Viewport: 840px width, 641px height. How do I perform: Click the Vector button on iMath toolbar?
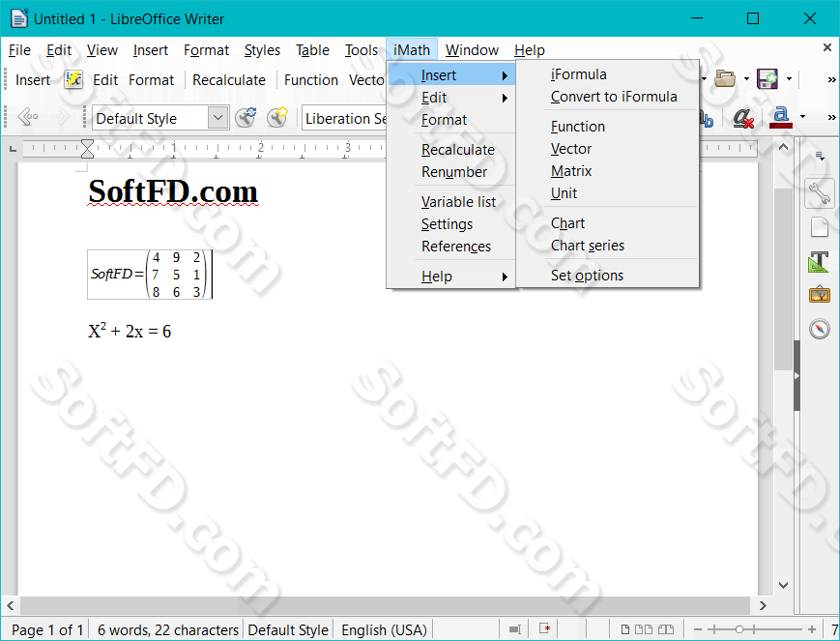click(x=366, y=80)
